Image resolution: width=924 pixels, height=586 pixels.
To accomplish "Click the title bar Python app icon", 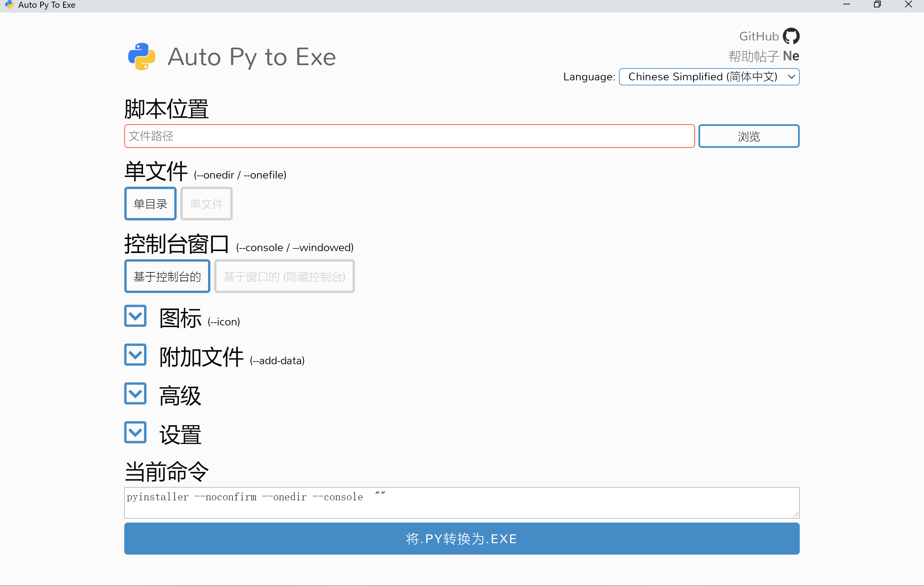I will click(x=9, y=5).
